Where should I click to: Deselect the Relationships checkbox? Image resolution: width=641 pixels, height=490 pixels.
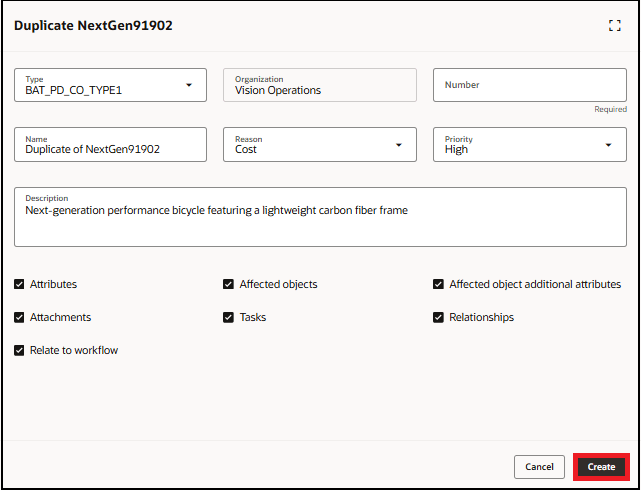coord(439,317)
